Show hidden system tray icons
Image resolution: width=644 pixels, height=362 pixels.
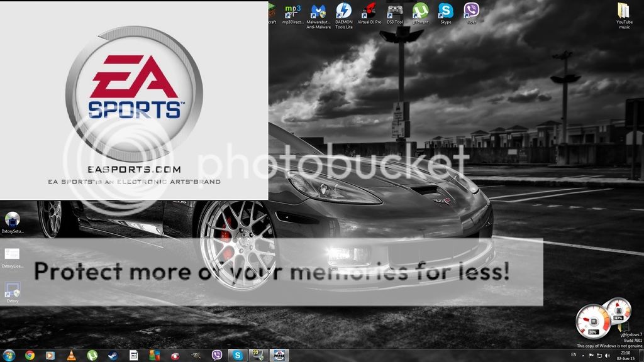[582, 356]
